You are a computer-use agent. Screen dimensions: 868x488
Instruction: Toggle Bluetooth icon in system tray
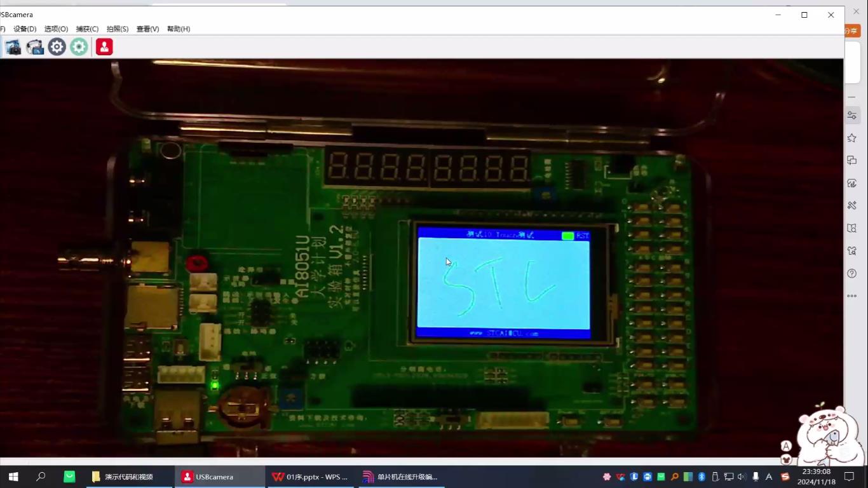point(702,477)
